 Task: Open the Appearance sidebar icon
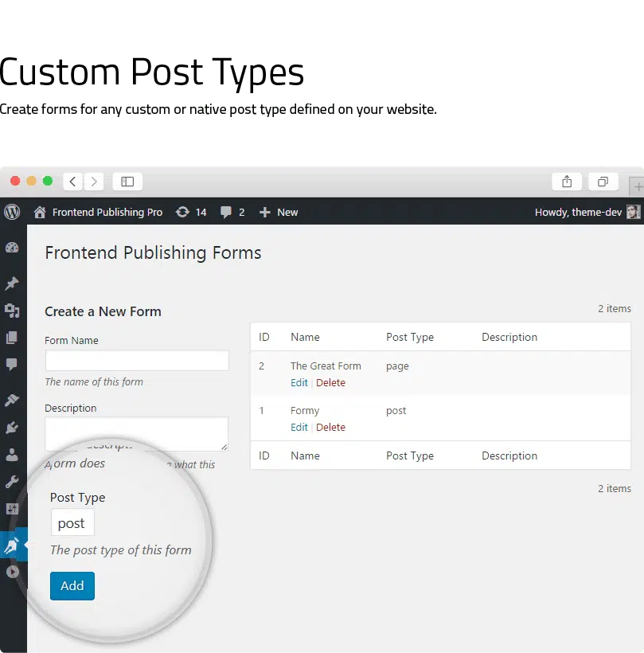pyautogui.click(x=12, y=401)
